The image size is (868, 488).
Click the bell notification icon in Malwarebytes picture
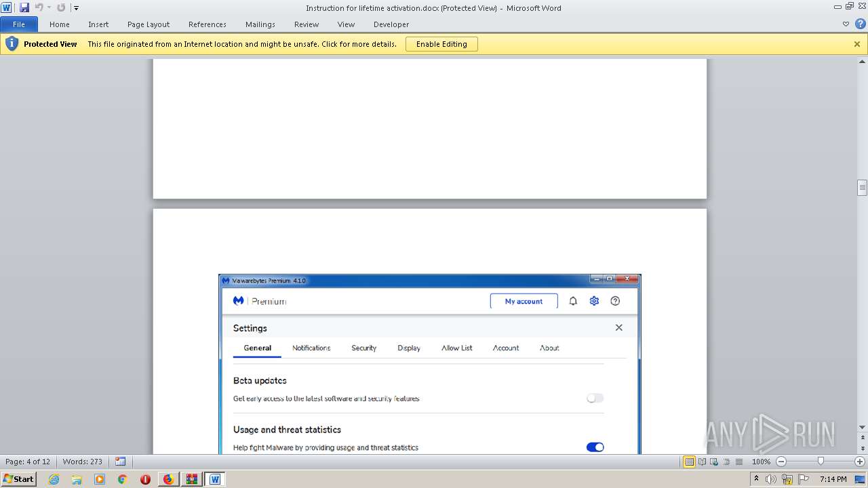pyautogui.click(x=573, y=301)
